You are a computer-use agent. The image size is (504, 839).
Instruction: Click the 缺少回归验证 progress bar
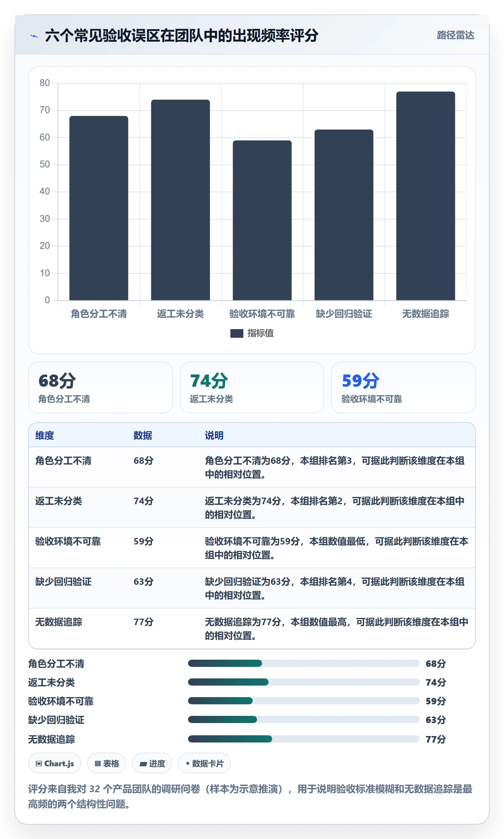coord(303,719)
